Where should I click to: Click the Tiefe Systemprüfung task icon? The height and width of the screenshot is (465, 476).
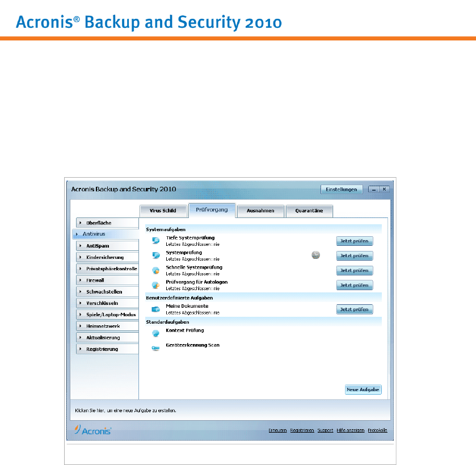pos(155,241)
